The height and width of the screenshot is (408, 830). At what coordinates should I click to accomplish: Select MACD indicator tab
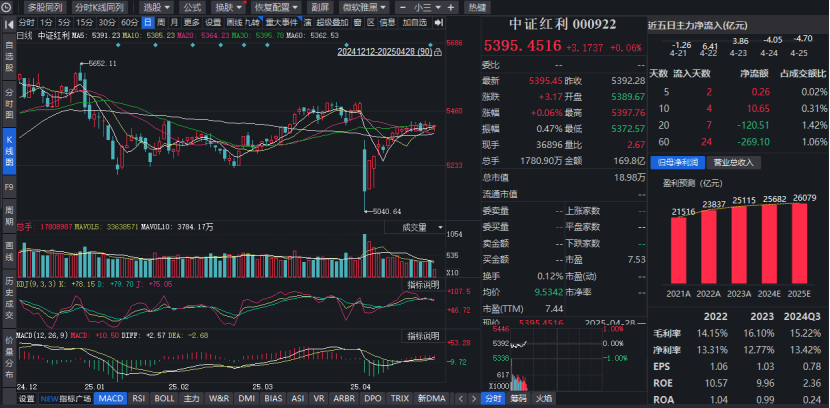click(x=111, y=398)
